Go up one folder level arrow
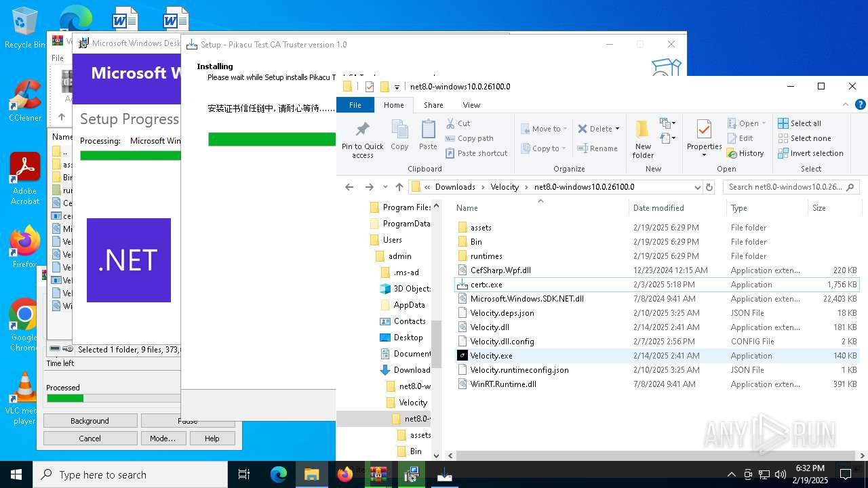This screenshot has width=868, height=488. [x=399, y=187]
